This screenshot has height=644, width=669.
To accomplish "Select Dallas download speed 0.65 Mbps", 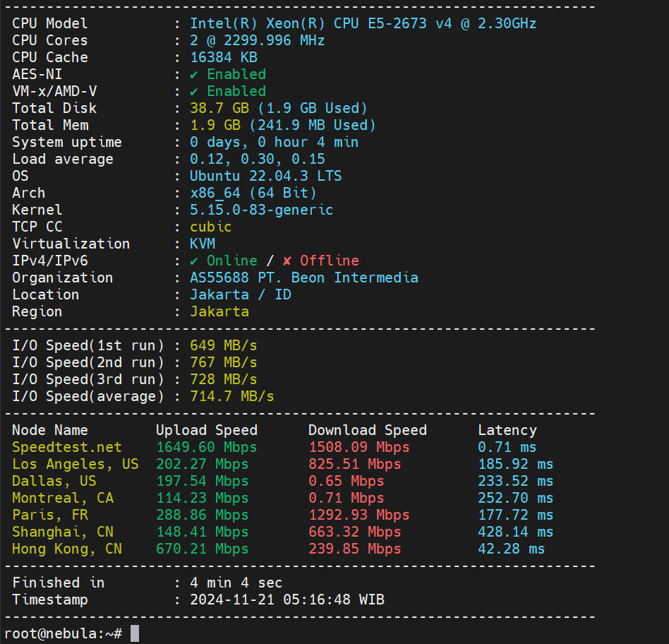I will 346,482.
